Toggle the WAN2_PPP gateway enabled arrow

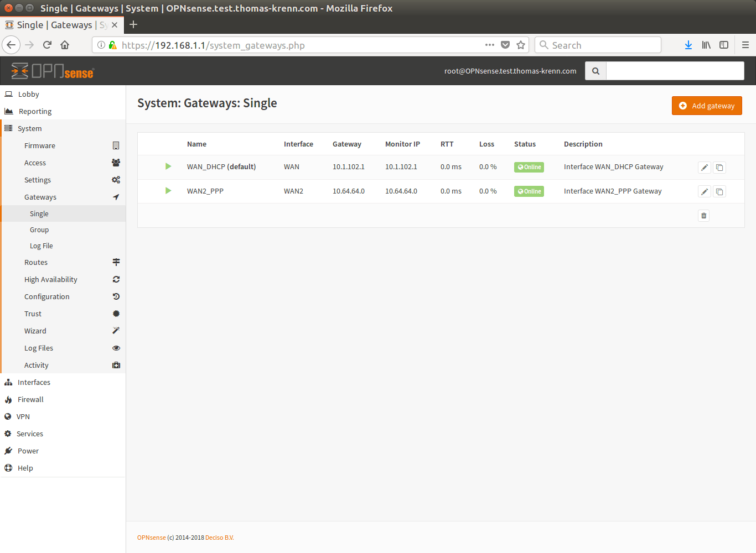tap(168, 191)
